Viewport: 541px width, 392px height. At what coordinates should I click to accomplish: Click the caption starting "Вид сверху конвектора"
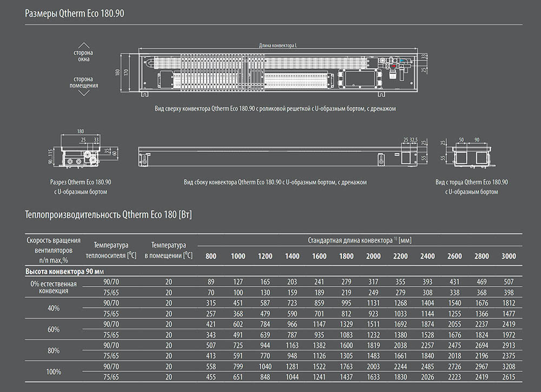tap(275, 109)
